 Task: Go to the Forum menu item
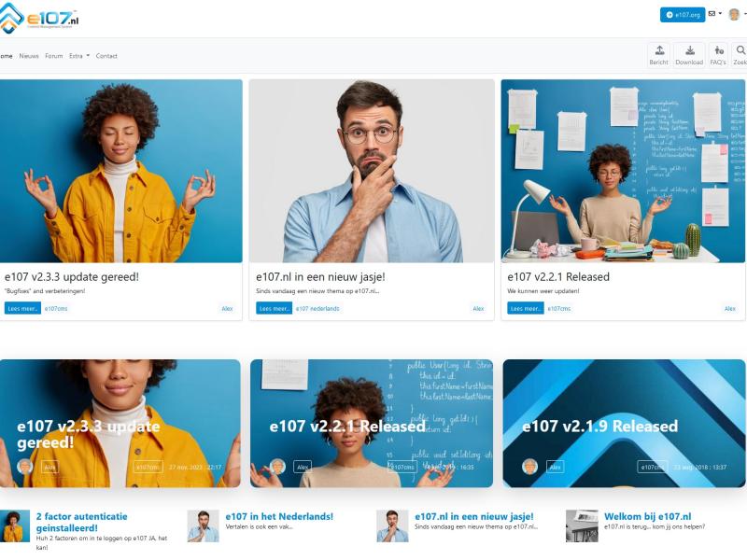click(x=54, y=56)
